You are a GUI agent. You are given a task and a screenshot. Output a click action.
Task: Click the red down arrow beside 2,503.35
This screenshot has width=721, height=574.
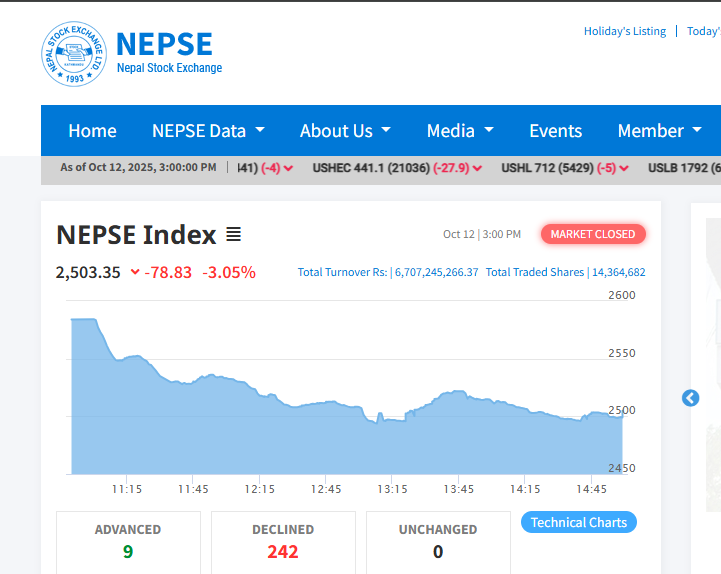135,272
